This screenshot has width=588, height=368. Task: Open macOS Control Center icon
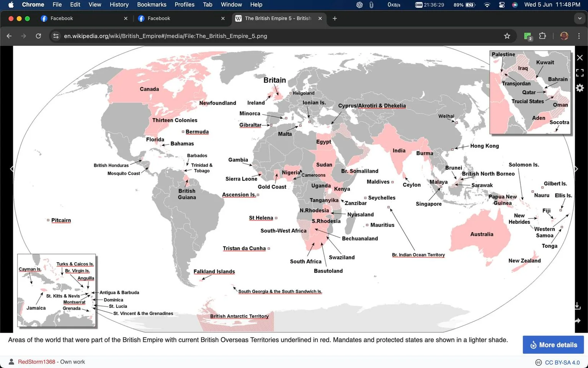coord(501,5)
